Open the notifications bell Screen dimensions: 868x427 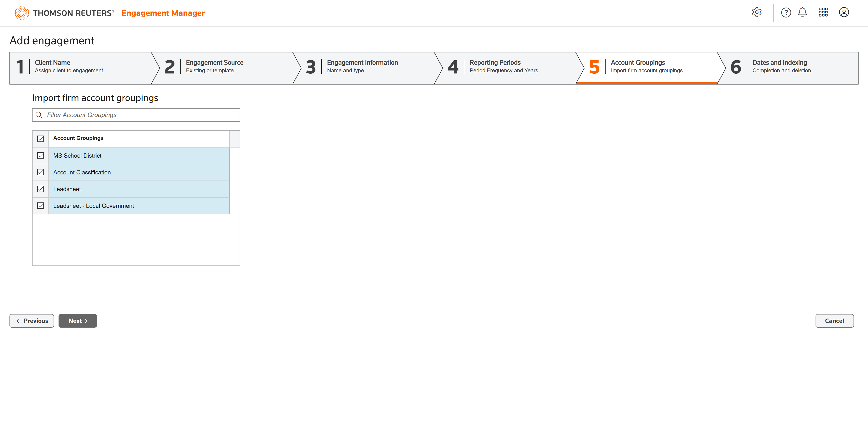[x=802, y=12]
